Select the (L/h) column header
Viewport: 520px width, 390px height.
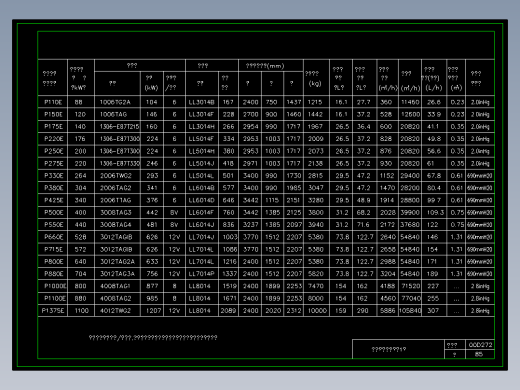point(433,88)
